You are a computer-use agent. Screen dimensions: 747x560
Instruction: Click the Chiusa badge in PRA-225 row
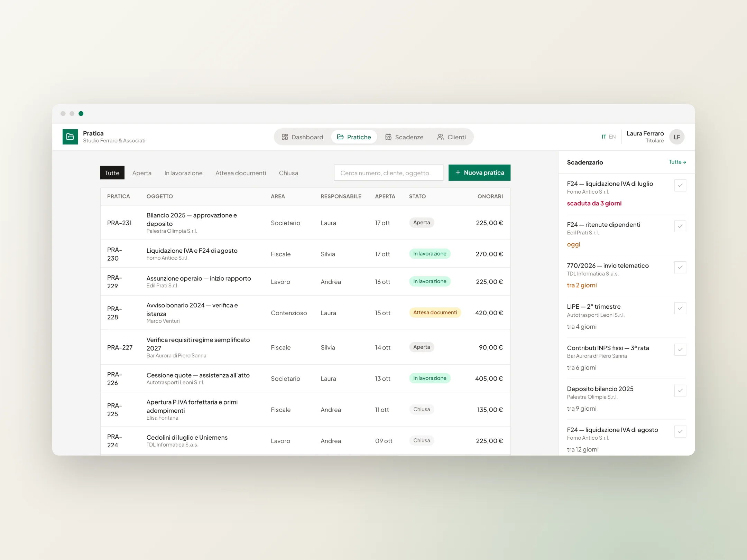[422, 409]
